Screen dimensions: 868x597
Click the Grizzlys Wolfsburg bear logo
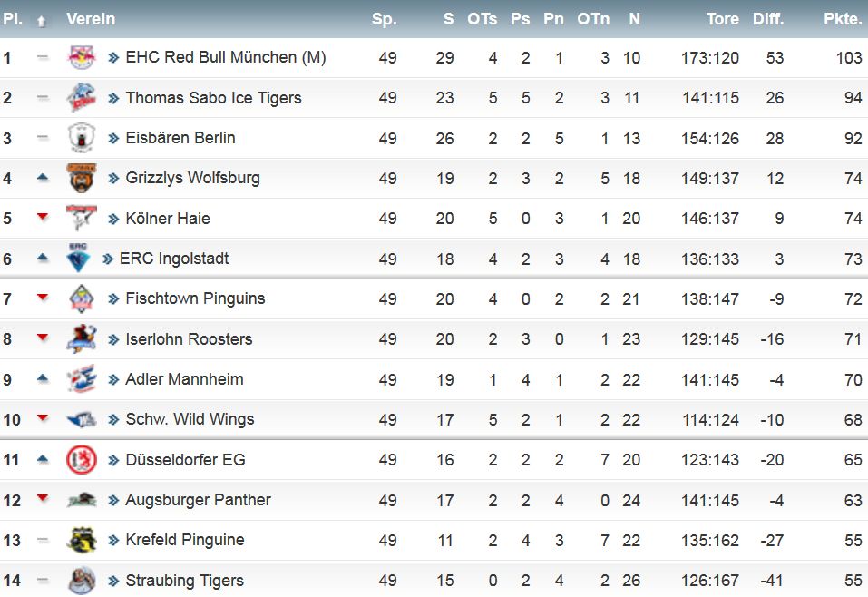click(x=82, y=178)
